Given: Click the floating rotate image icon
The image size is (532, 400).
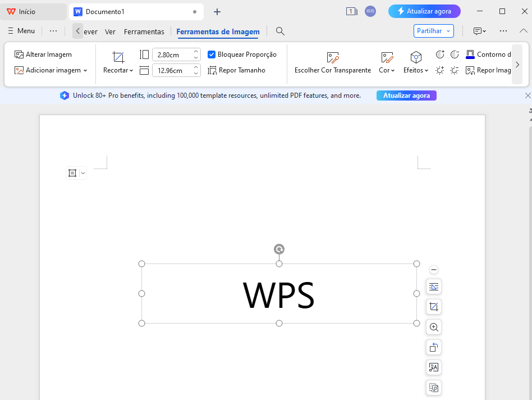Looking at the screenshot, I should point(434,347).
